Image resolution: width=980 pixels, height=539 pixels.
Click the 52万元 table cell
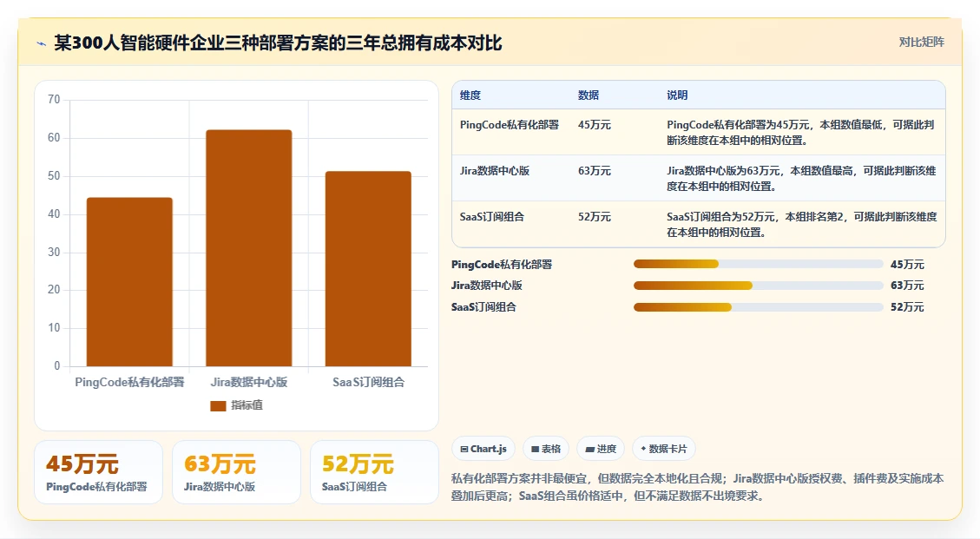(x=595, y=217)
